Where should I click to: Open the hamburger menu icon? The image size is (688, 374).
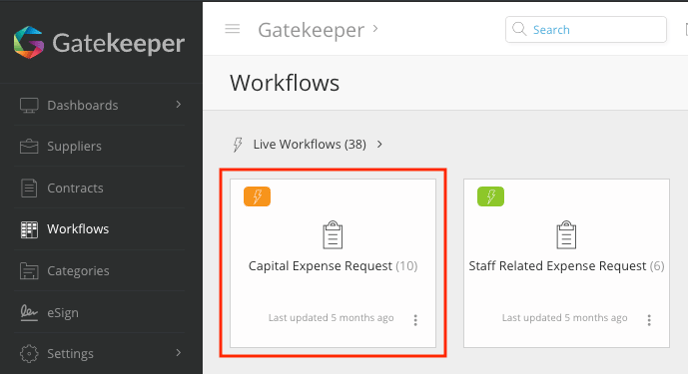[x=232, y=29]
